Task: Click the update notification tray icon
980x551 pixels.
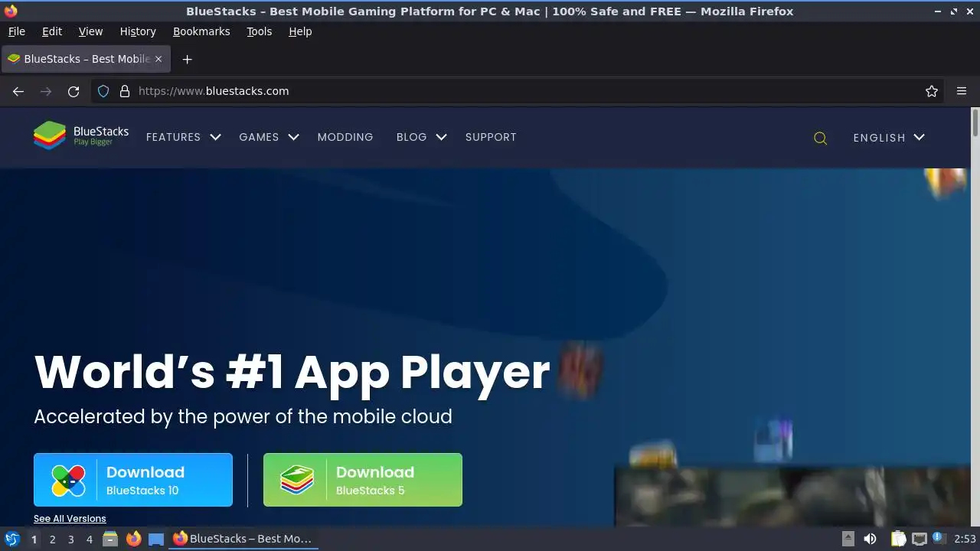Action: tap(938, 538)
